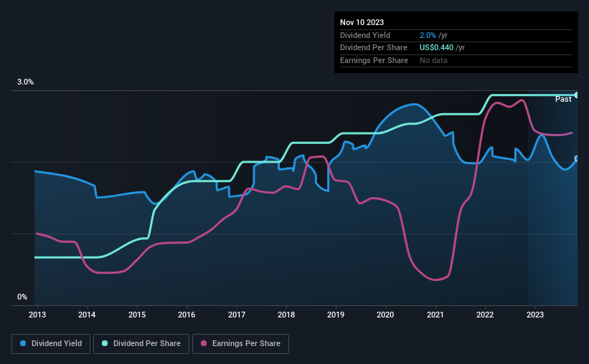
Task: Click the US$0.440 dividend per share value
Action: tap(436, 48)
